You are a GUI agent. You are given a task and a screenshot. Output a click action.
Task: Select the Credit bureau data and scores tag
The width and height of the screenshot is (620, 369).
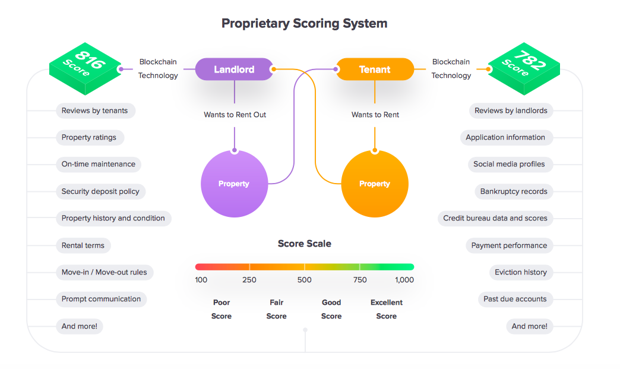click(x=495, y=218)
